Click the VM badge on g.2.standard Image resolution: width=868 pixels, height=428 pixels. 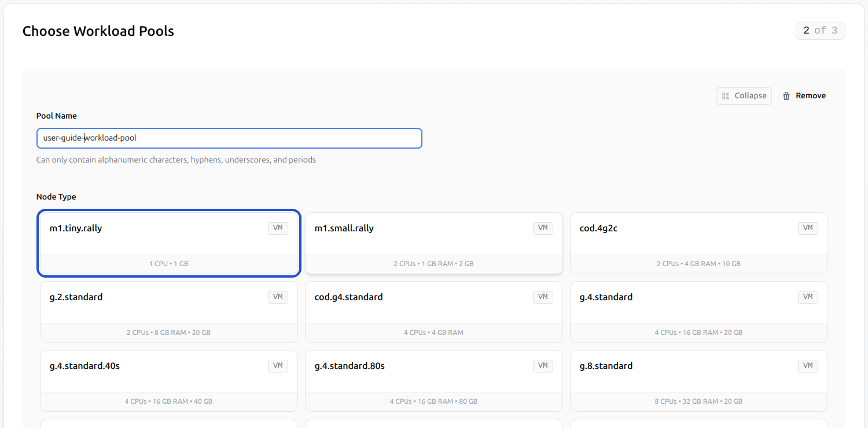pyautogui.click(x=278, y=297)
